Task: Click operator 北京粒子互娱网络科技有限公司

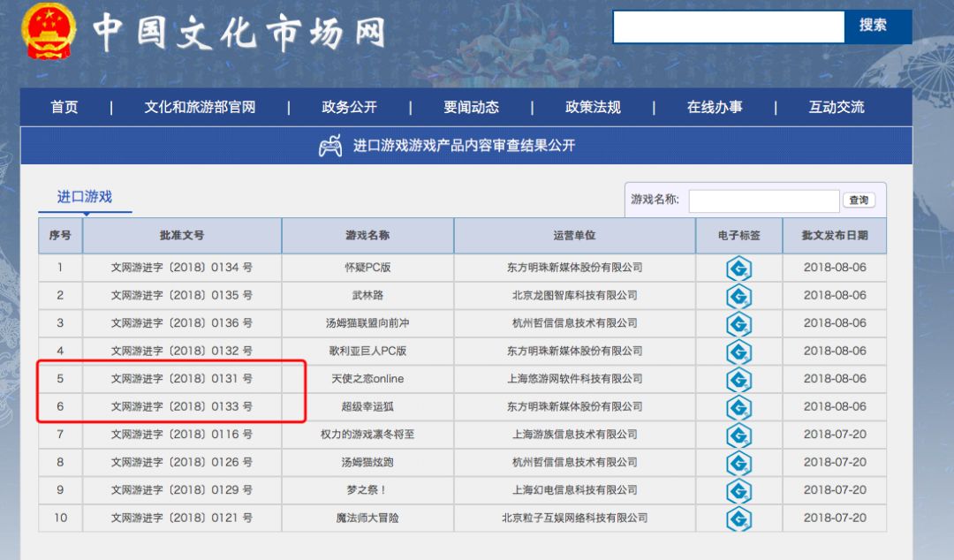Action: (574, 518)
